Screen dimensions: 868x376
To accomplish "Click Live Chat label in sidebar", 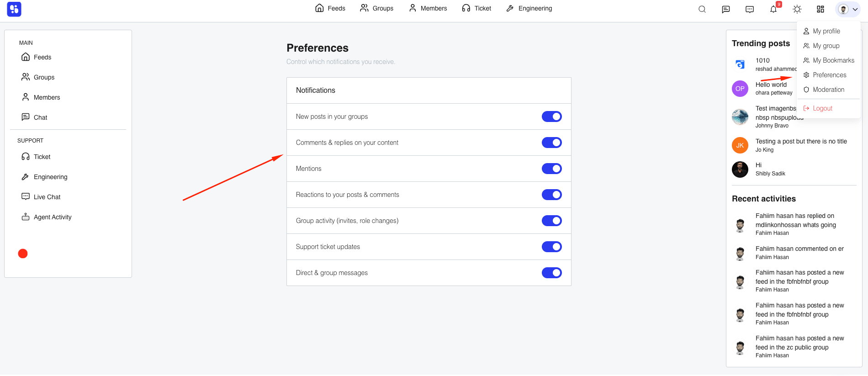I will click(47, 197).
